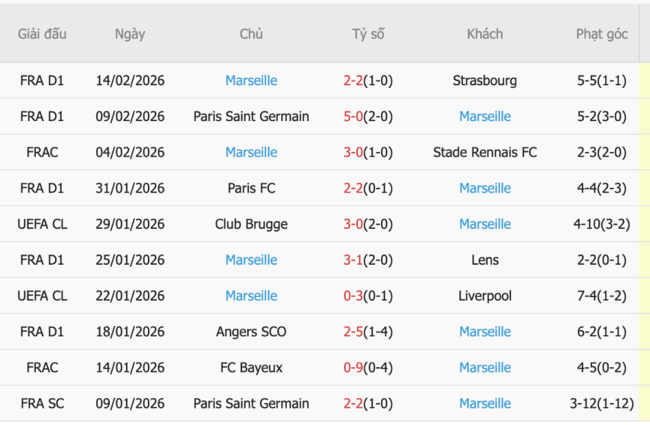Click the Tỷ số column header
Screen dimensions: 650x425
point(368,34)
